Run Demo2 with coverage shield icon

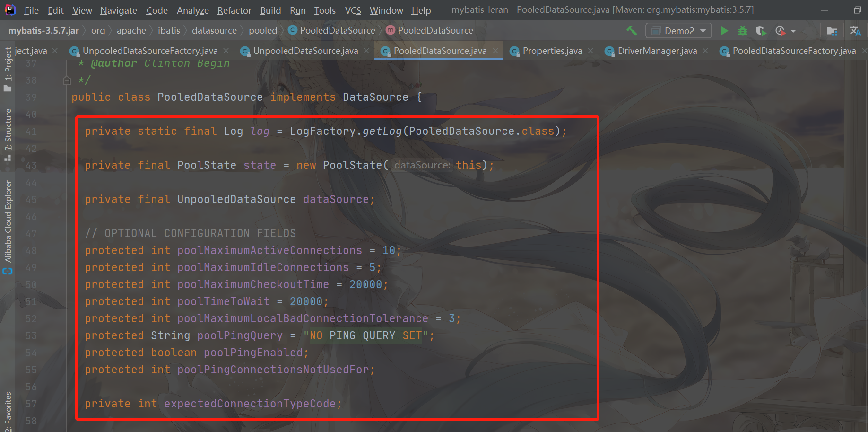click(x=761, y=31)
